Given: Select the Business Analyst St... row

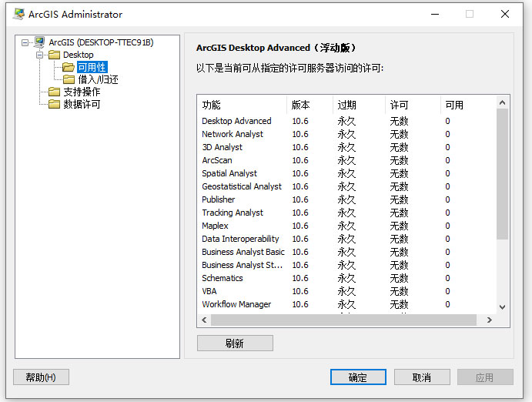Looking at the screenshot, I should coord(346,265).
